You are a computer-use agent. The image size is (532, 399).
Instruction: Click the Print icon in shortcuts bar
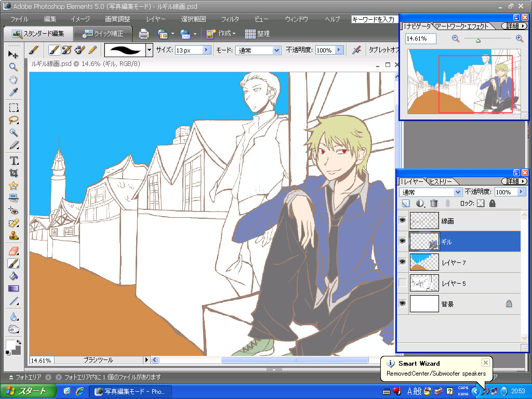point(144,34)
